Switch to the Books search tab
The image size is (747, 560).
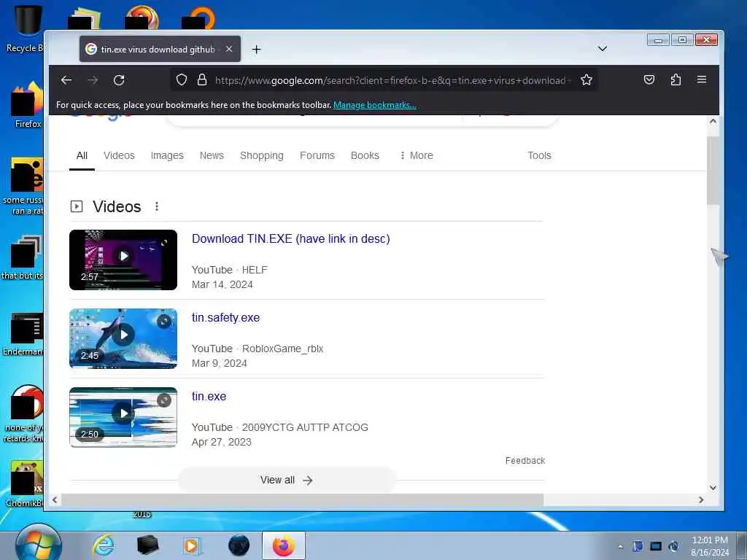point(365,156)
